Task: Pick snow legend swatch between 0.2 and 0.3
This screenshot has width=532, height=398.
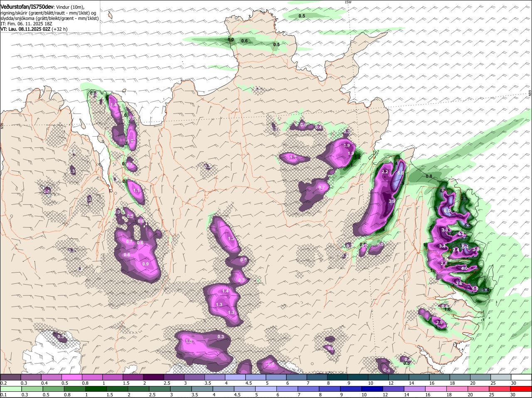Action: pos(10,377)
